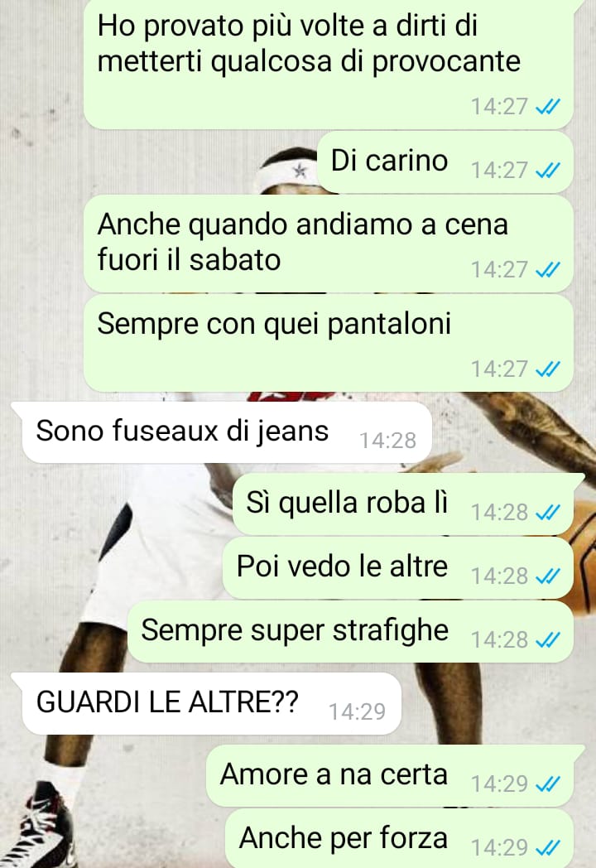Tap the 14:28 timestamp on 'Sono fuseaux di jeans'

coord(388,441)
